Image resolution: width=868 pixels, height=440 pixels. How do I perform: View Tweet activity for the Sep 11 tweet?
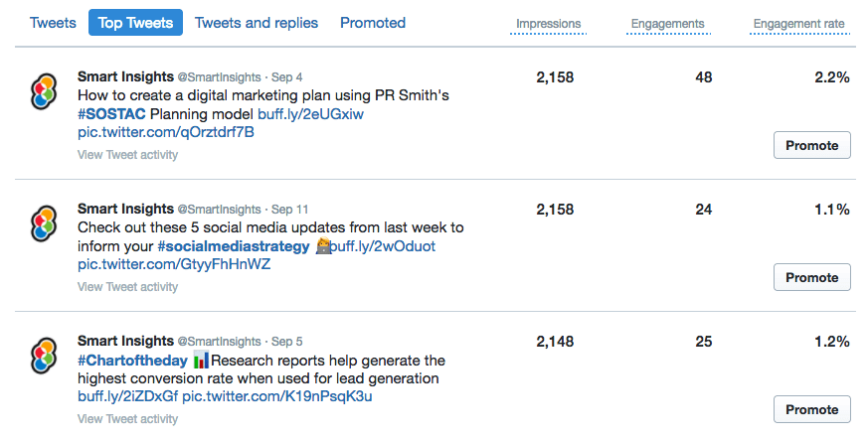click(x=127, y=287)
